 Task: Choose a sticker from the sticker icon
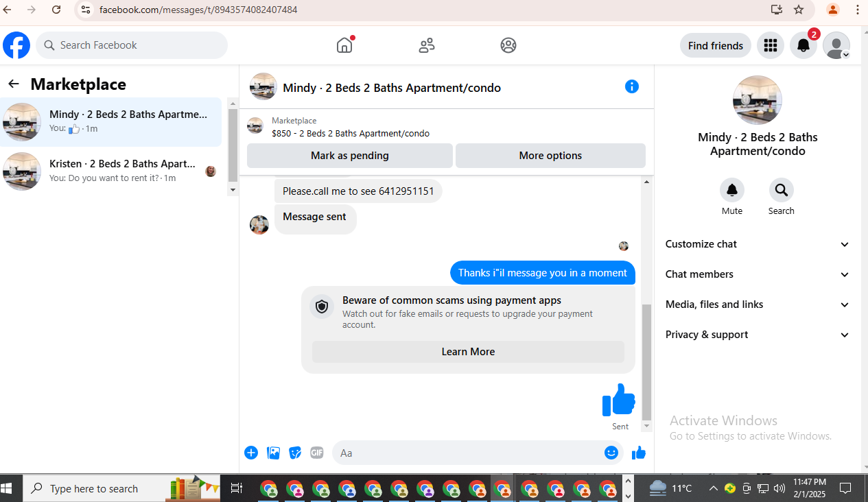click(295, 453)
